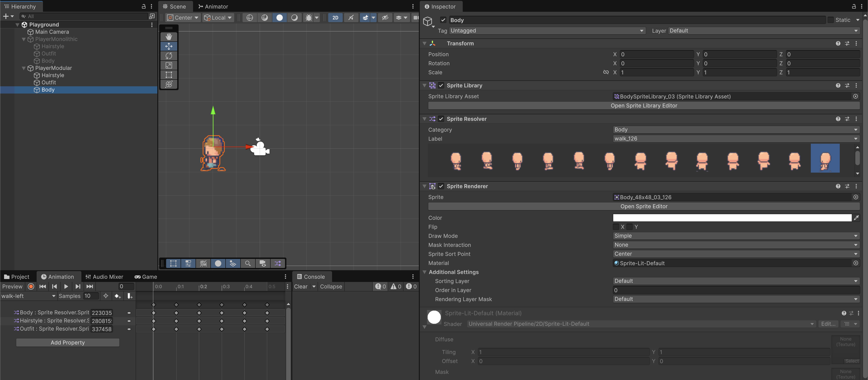Select the Rect tool in scene toolbar
This screenshot has width=868, height=380.
[169, 75]
